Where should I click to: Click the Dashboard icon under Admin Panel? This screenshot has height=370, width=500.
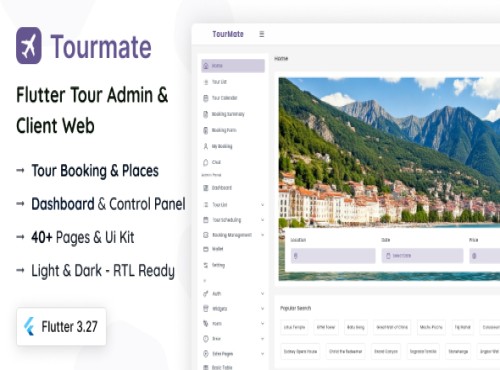pos(206,188)
